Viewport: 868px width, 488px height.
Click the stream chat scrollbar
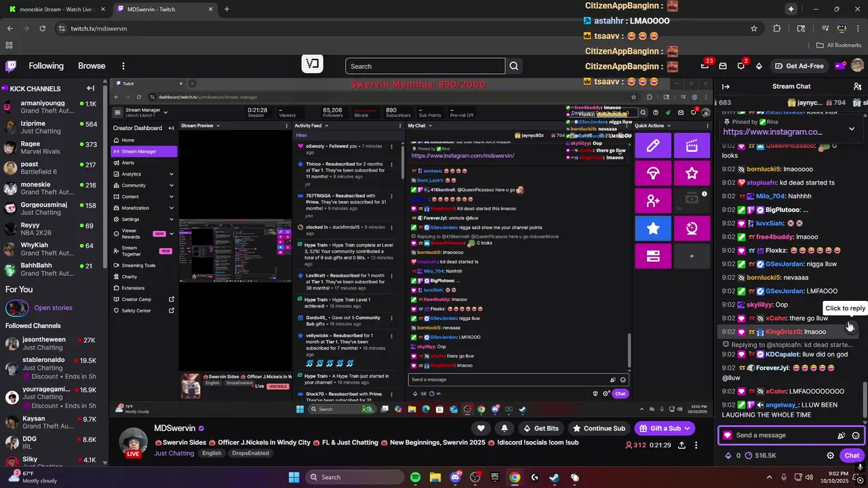pyautogui.click(x=864, y=400)
